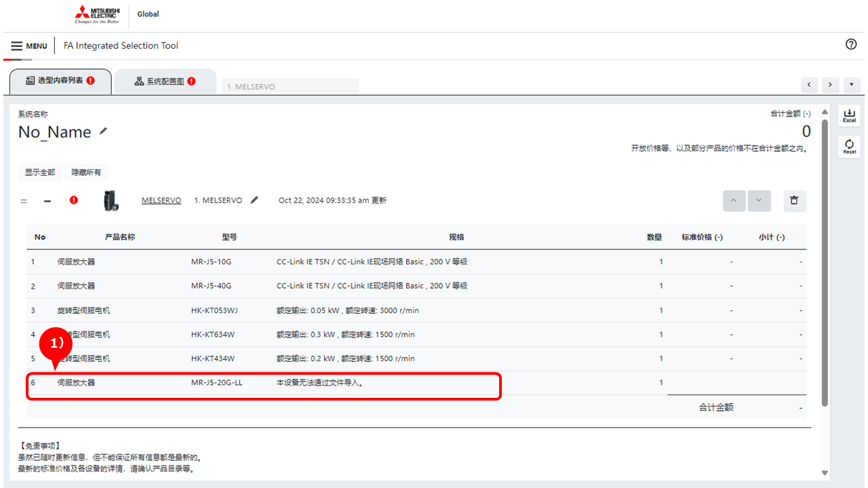Click the 本设备无法通过文件导入。 message
This screenshot has width=868, height=488.
320,383
